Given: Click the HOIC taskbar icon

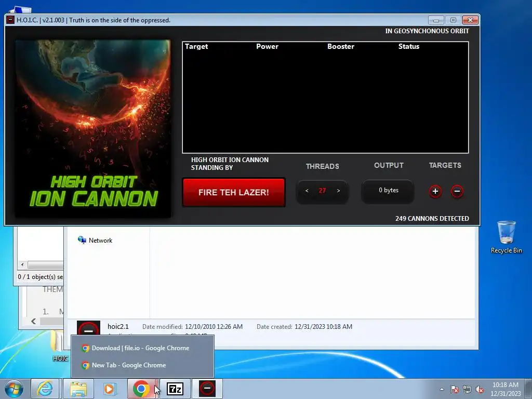Looking at the screenshot, I should click(x=207, y=389).
